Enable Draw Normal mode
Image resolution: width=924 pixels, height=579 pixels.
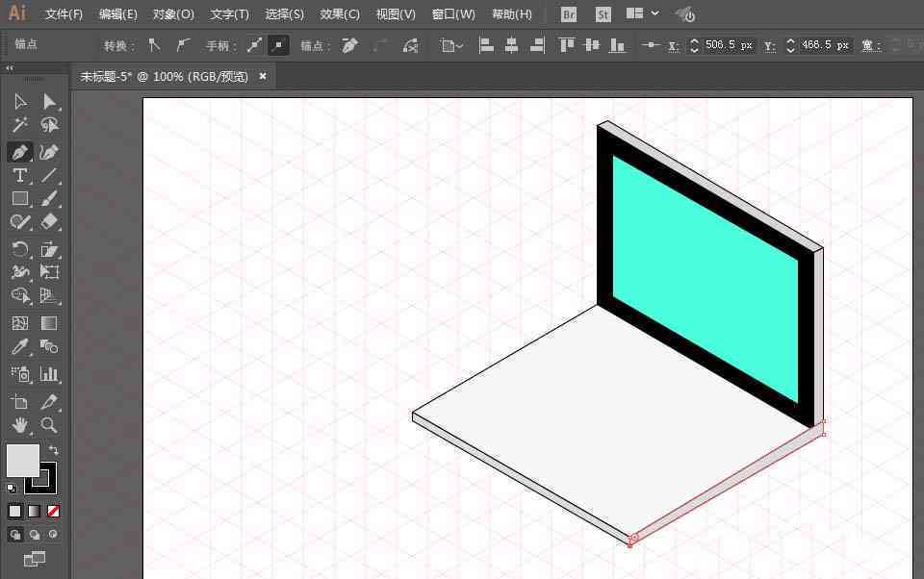(x=15, y=535)
